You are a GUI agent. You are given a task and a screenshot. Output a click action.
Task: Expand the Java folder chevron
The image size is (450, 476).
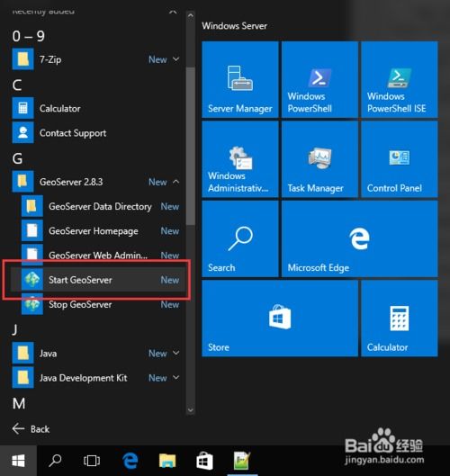tap(175, 353)
